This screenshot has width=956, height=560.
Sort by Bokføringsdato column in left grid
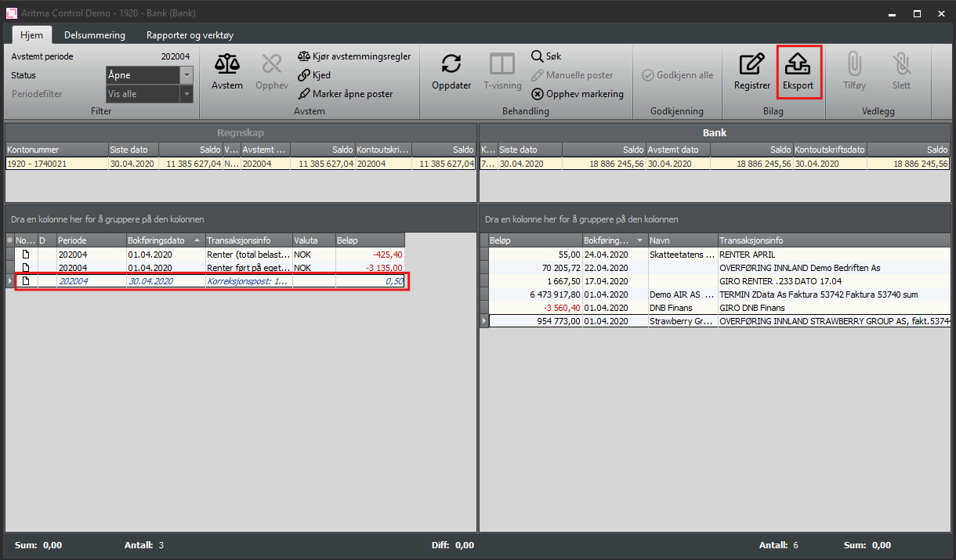click(163, 240)
